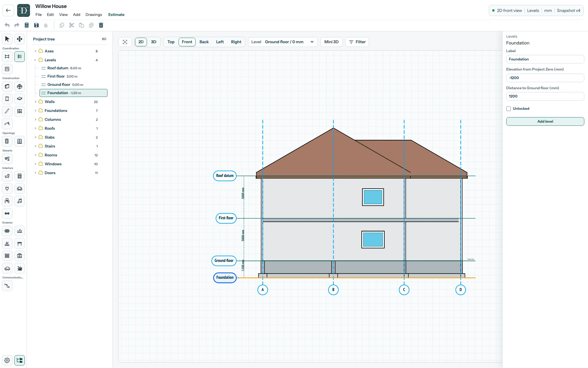
Task: Click the redo arrow
Action: 17,25
